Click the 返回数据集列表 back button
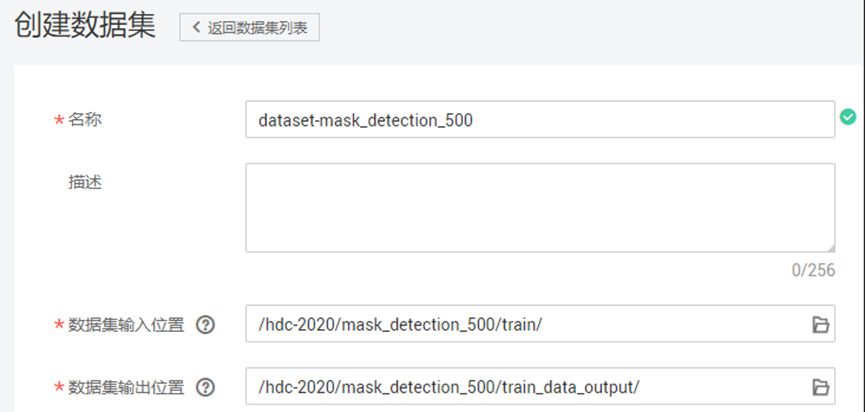Image resolution: width=865 pixels, height=412 pixels. point(249,28)
